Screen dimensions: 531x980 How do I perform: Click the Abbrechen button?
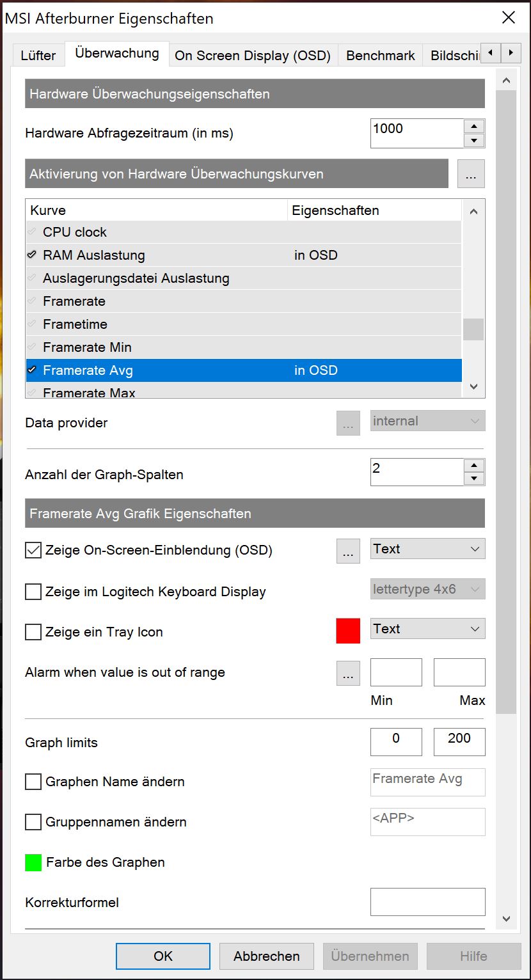coord(267,956)
